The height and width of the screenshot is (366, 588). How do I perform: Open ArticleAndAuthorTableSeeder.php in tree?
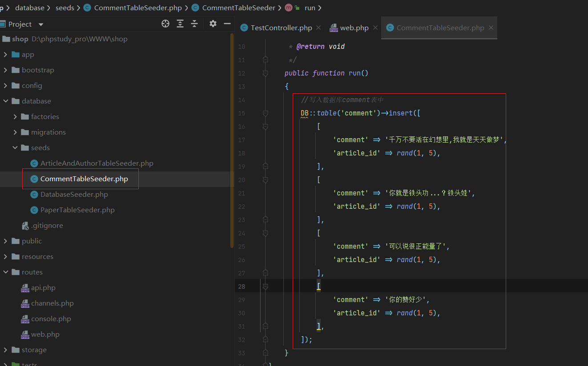[x=97, y=163]
